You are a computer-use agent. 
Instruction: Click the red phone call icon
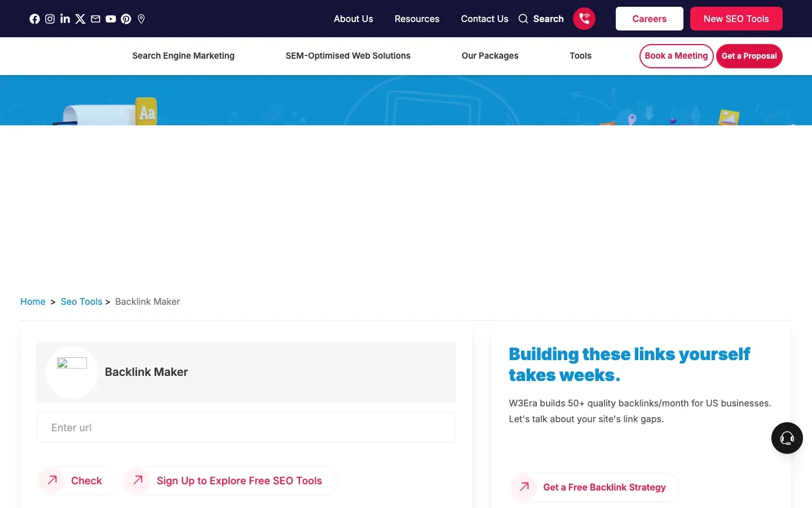click(x=584, y=19)
